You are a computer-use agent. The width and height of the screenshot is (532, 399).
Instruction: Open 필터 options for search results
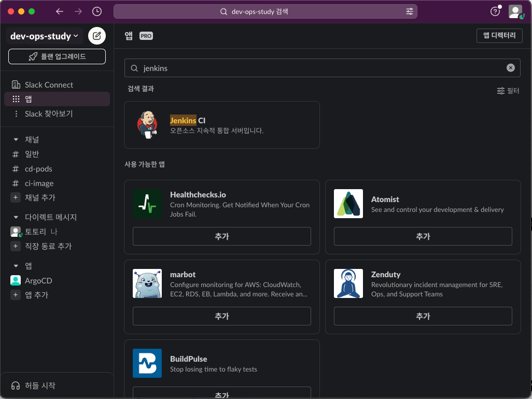pyautogui.click(x=508, y=91)
